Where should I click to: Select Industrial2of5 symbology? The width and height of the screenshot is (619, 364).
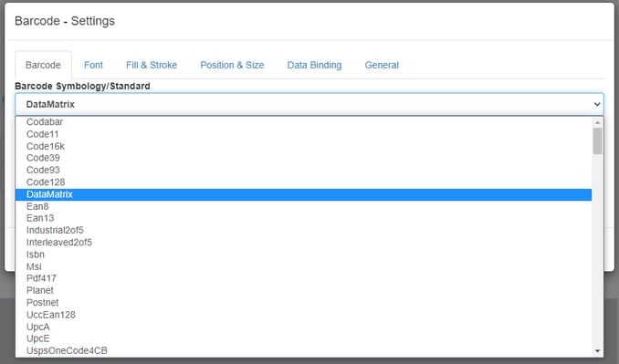click(x=303, y=230)
